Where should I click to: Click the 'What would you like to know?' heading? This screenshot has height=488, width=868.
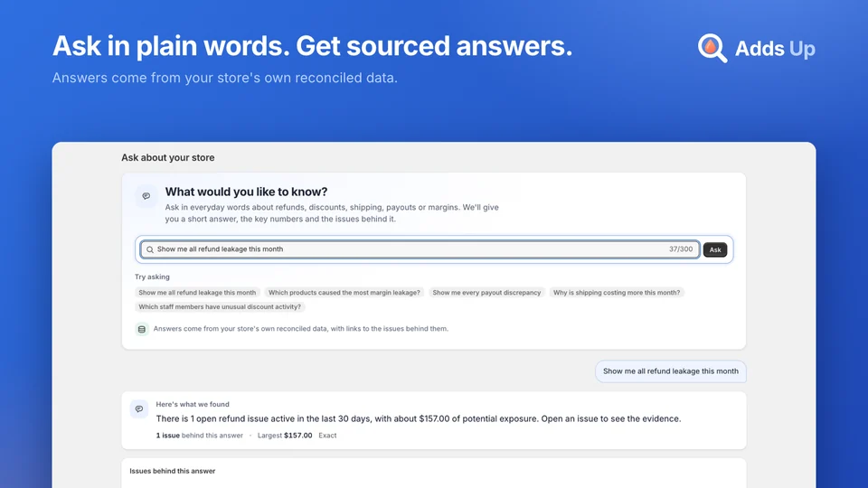(x=246, y=192)
